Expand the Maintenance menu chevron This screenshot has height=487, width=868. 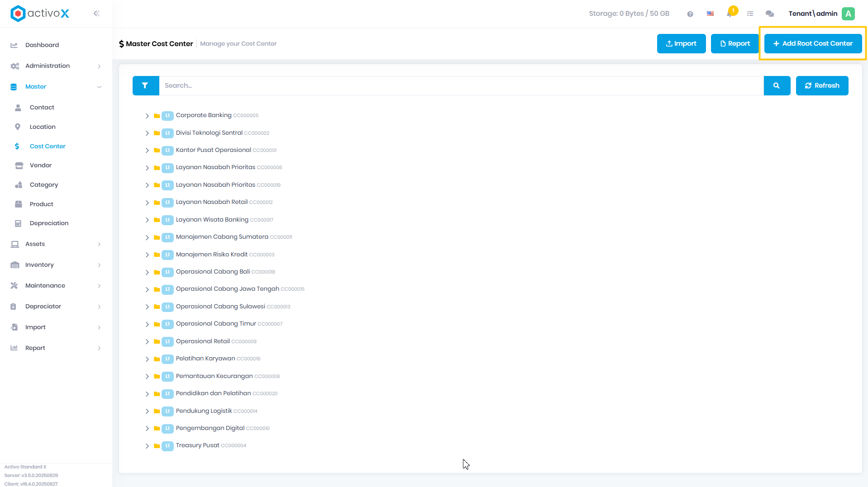(99, 286)
